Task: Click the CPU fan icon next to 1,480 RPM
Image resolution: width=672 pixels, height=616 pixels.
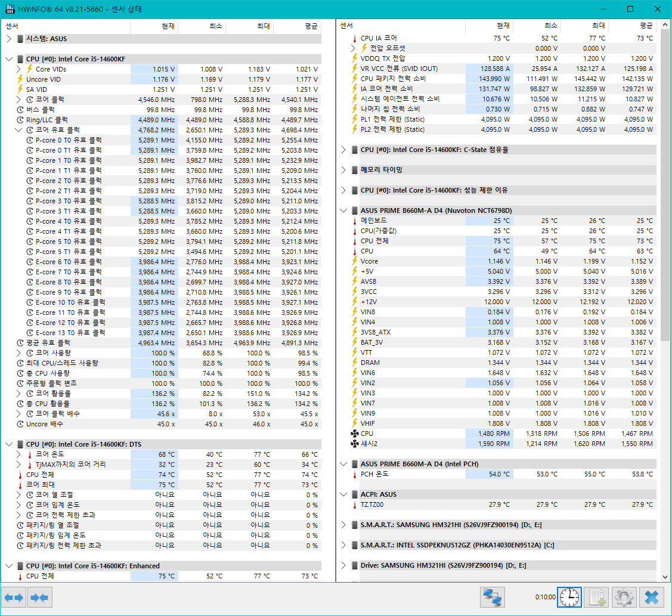Action: 355,434
